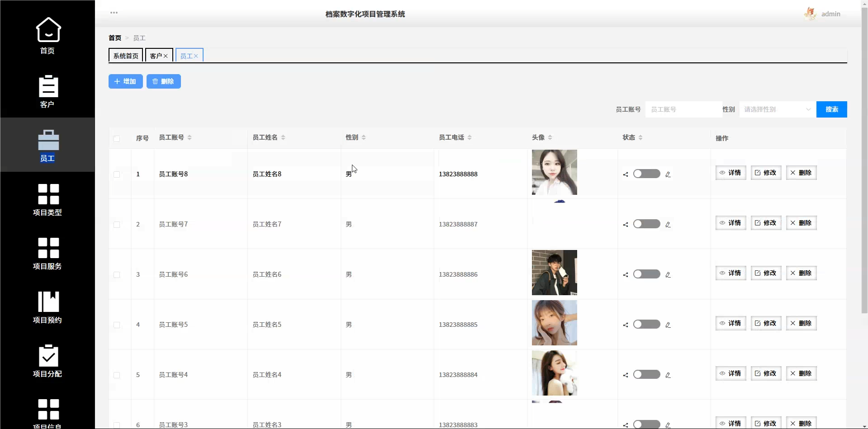
Task: Toggle the status switch for 员工账号5
Action: [x=647, y=324]
